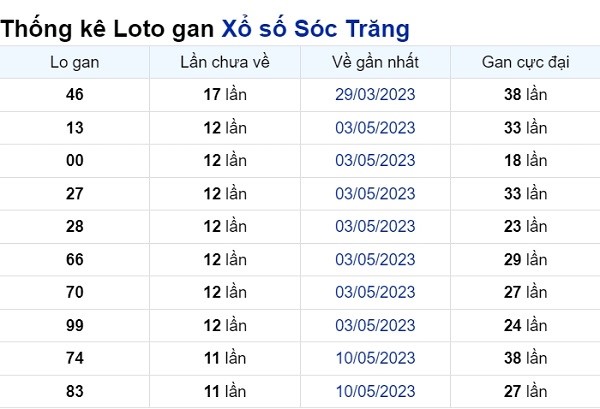Click the Gan cực đại column header
The height and width of the screenshot is (409, 600).
tap(525, 62)
